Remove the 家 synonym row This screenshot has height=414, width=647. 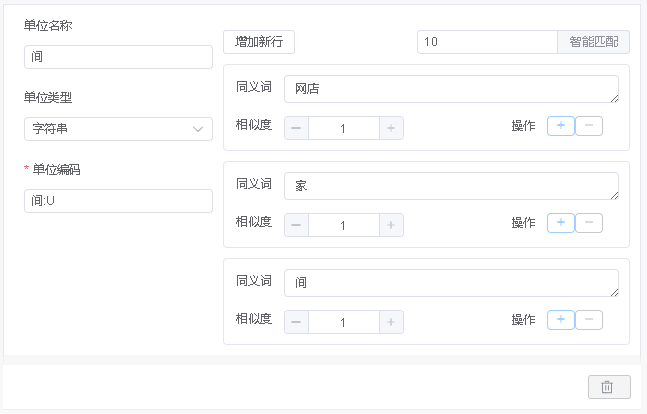tap(589, 223)
